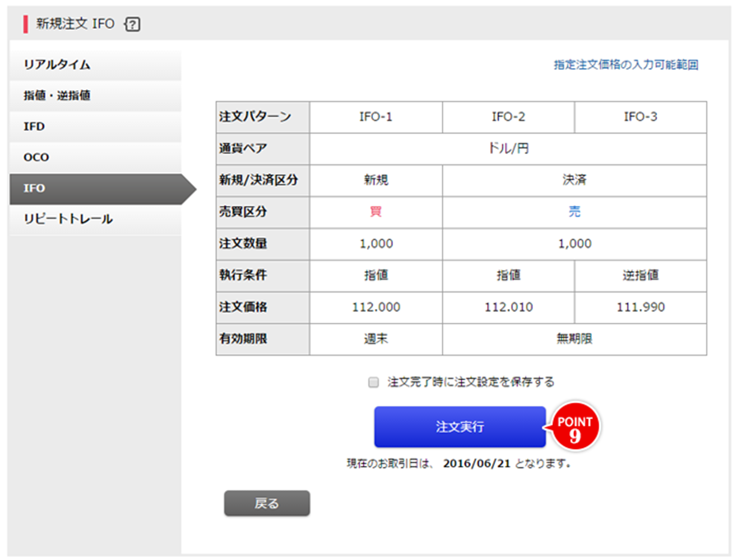Click the blue 売 sell cell
Screen dimensions: 737x560
pos(574,212)
